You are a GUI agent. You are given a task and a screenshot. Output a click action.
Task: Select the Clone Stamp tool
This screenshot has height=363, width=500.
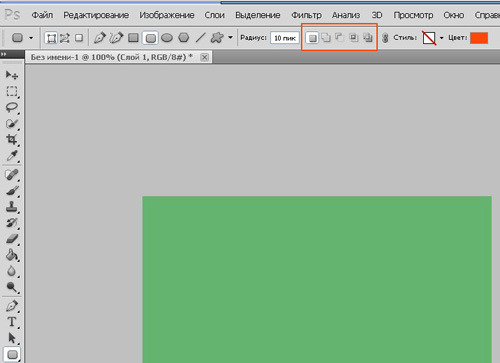point(12,207)
